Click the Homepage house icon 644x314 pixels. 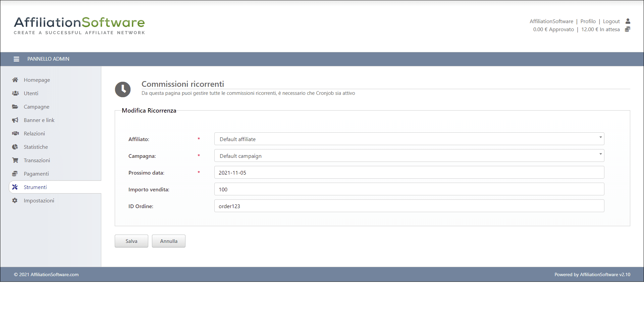pos(15,80)
